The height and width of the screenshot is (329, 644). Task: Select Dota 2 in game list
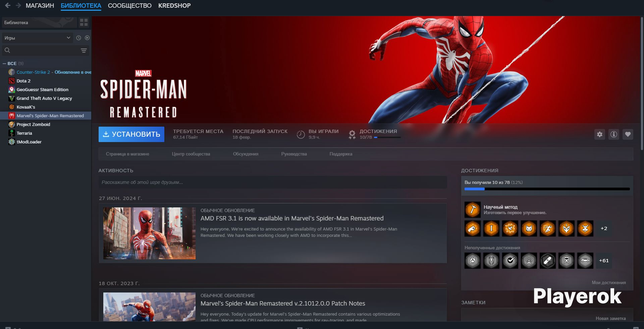(x=23, y=81)
